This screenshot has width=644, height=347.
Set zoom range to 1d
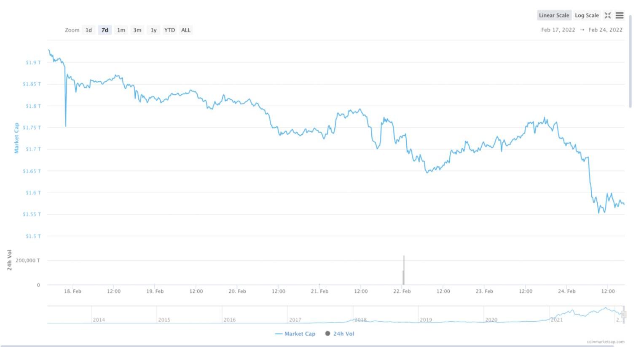[x=89, y=30]
